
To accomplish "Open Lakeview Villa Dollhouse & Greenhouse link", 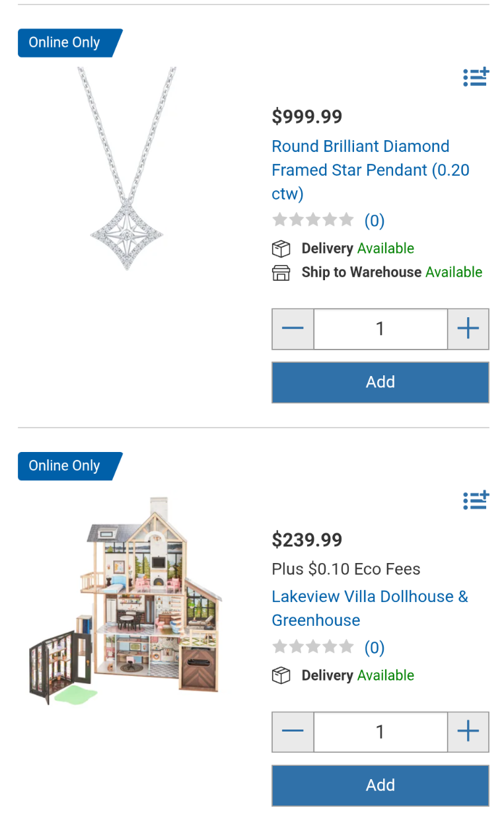I will 370,608.
